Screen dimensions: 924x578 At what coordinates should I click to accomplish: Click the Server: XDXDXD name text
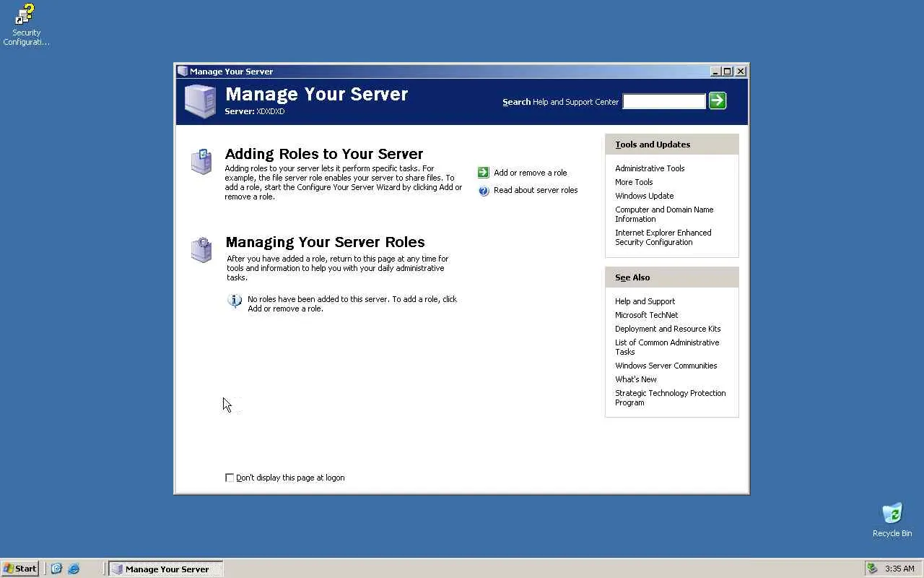coord(254,112)
